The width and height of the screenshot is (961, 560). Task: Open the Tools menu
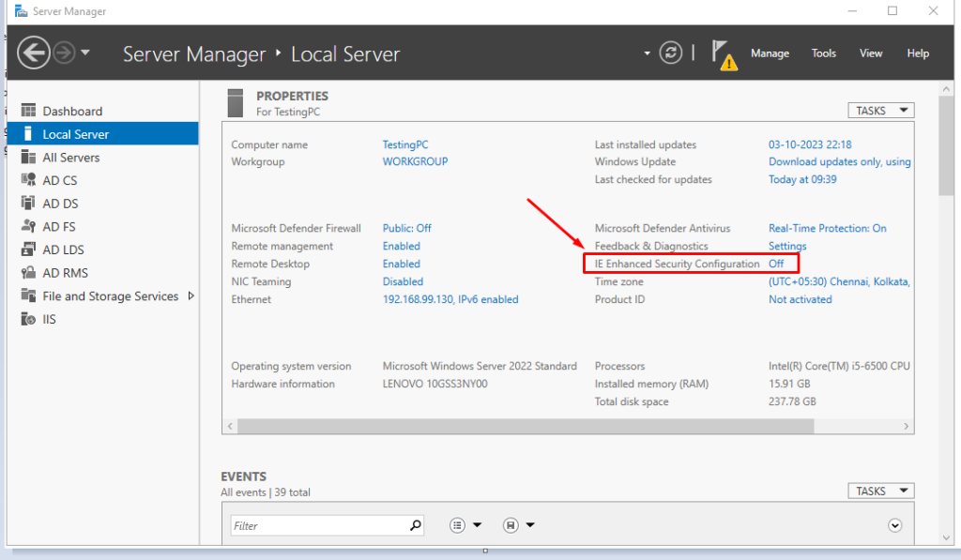pyautogui.click(x=824, y=53)
